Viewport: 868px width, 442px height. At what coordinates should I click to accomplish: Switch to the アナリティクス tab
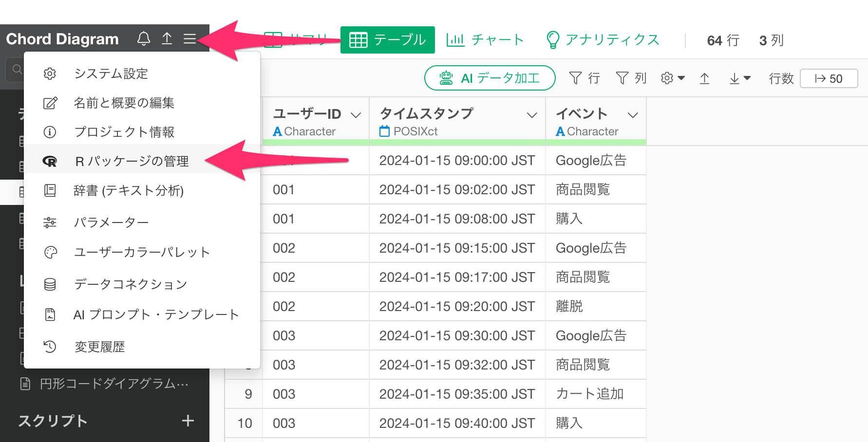(x=603, y=40)
